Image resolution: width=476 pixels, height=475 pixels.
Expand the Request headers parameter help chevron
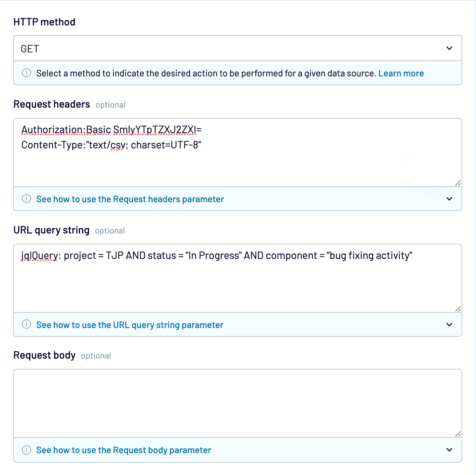[x=449, y=199]
